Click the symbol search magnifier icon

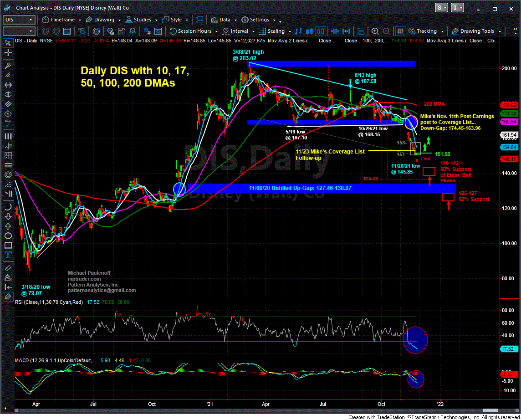[82, 31]
